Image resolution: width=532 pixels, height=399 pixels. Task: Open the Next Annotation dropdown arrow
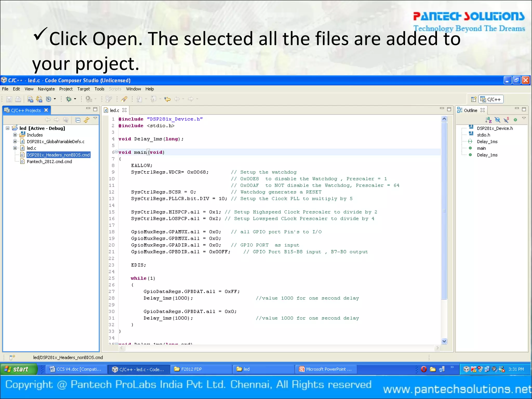[x=146, y=99]
